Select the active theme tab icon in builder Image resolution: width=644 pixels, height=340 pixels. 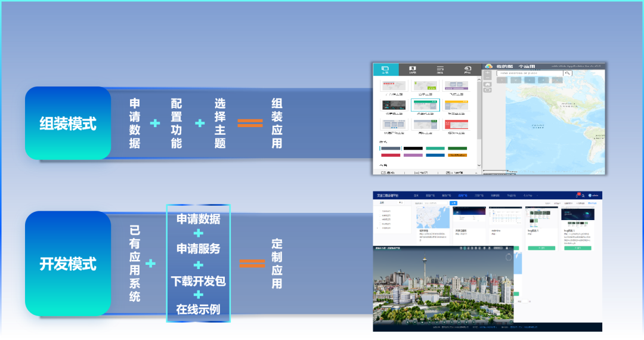point(385,70)
